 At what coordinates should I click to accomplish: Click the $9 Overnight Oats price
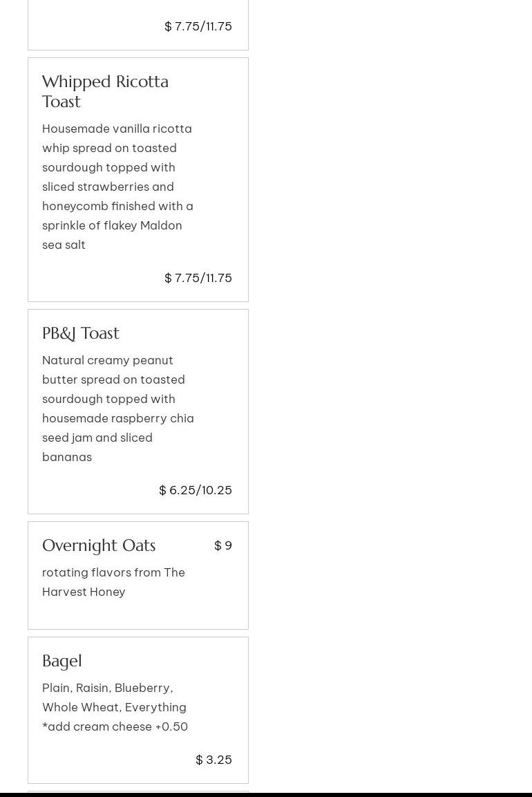pos(223,545)
